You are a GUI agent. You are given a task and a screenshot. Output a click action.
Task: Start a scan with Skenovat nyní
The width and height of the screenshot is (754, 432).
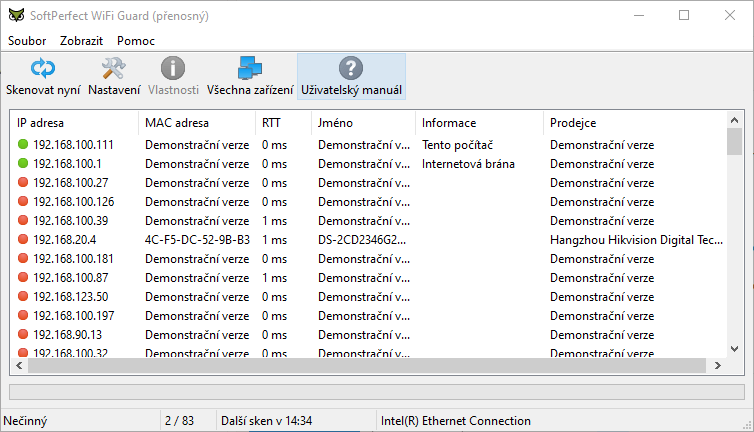pyautogui.click(x=43, y=77)
